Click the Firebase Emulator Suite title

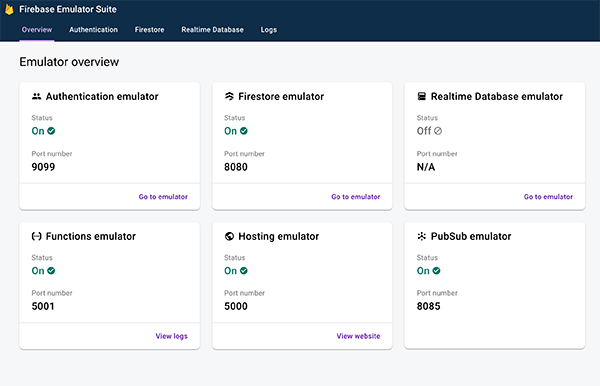(x=68, y=9)
